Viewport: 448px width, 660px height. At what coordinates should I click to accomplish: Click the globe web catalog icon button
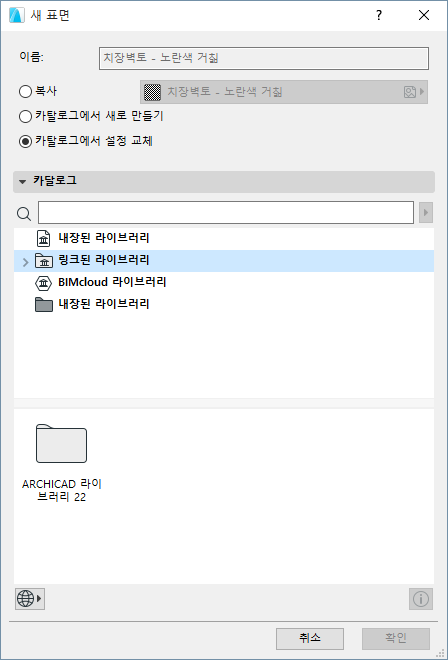pos(29,599)
